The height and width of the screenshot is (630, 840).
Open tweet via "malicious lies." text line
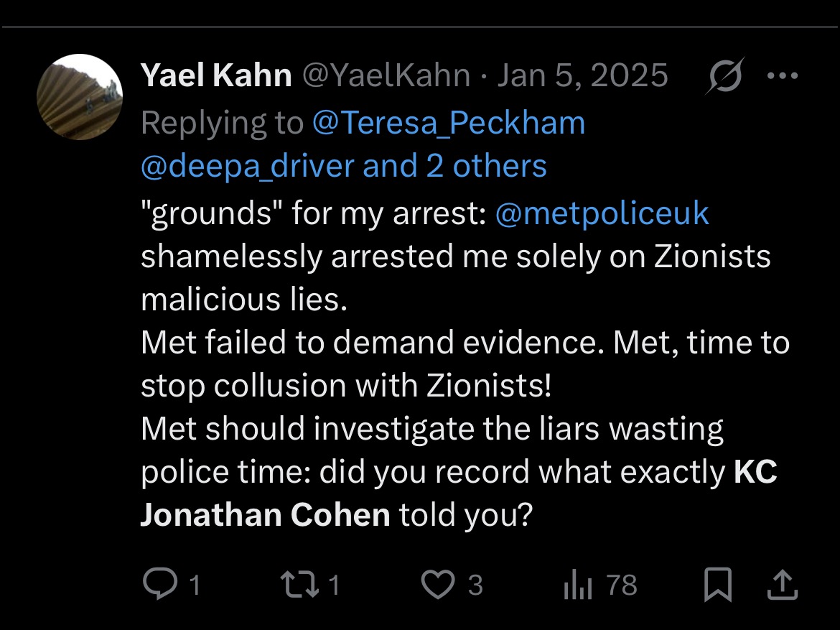244,300
